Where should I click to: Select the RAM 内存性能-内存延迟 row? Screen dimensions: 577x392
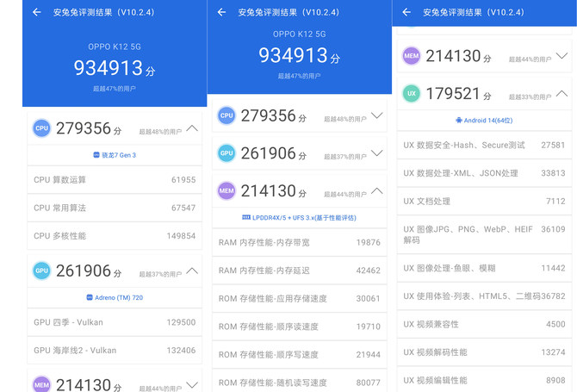click(299, 271)
